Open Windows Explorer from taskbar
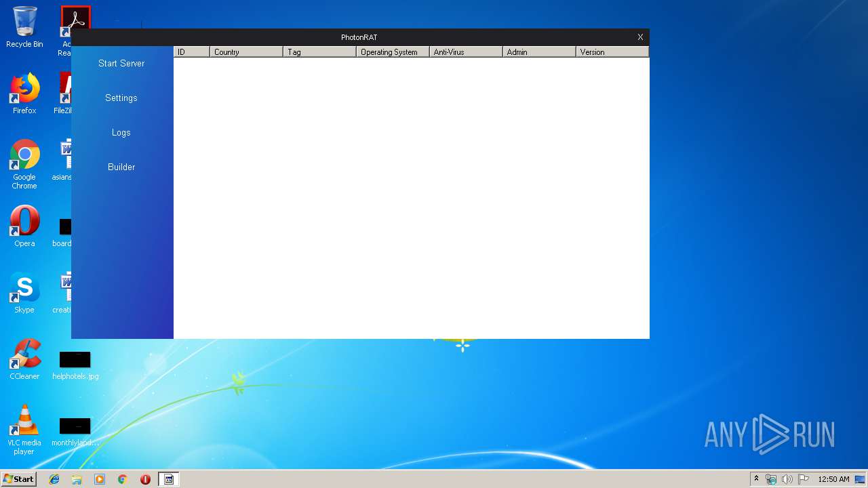Image resolution: width=868 pixels, height=488 pixels. point(77,479)
